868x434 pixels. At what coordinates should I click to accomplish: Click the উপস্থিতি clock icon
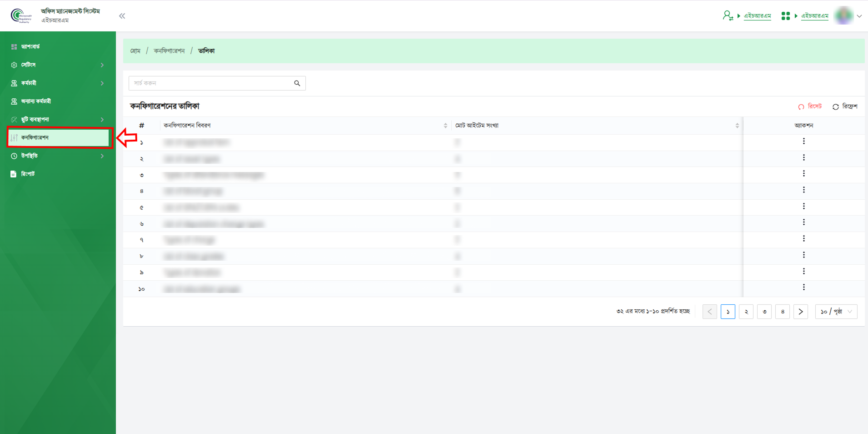[14, 156]
